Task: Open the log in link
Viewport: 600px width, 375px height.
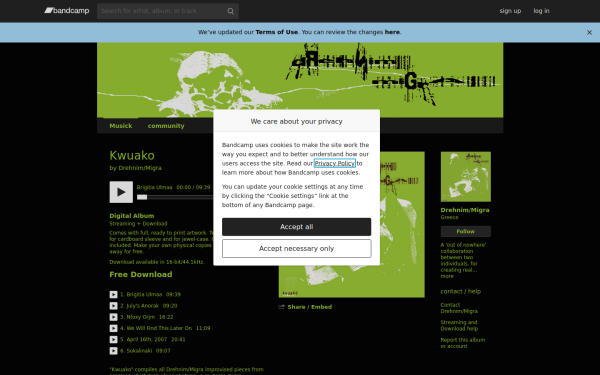Action: coord(541,11)
